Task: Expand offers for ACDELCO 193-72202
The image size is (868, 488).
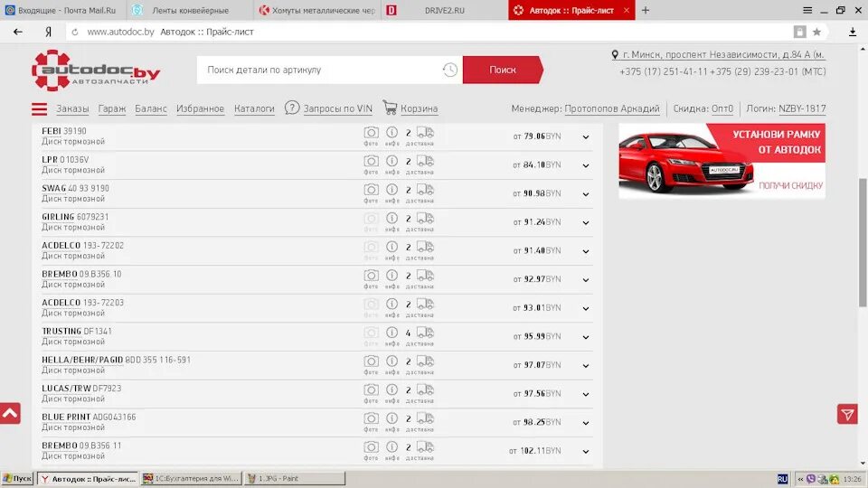Action: coord(586,251)
